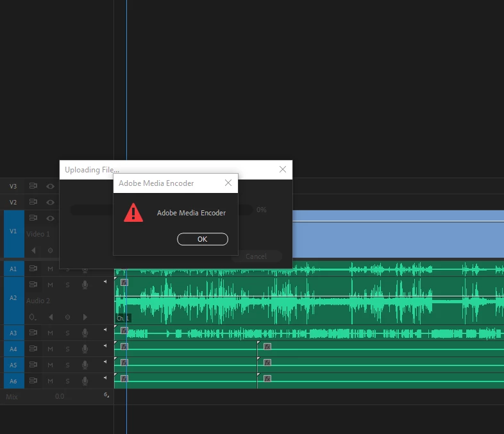Enable voice-over record on track A6
The image size is (504, 434).
click(x=85, y=381)
